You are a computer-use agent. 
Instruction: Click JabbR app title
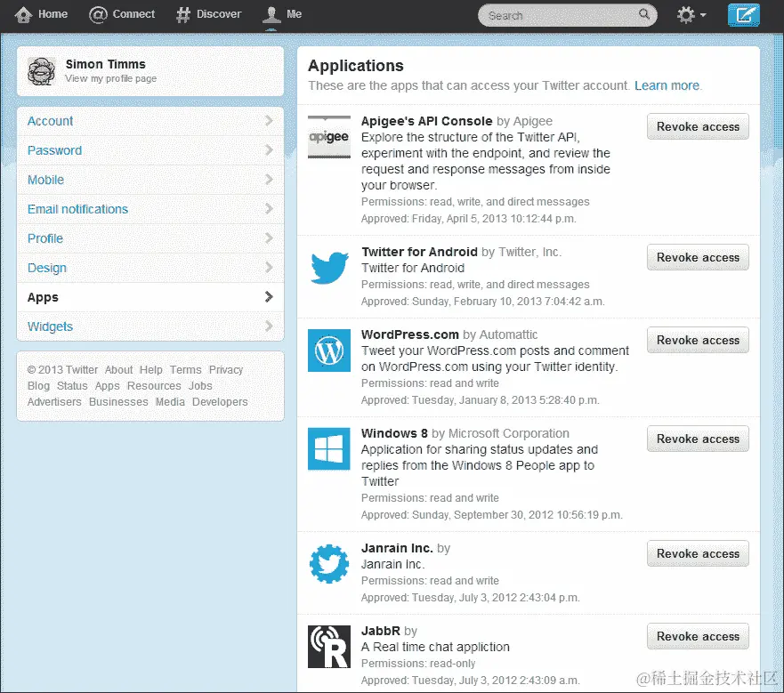381,631
